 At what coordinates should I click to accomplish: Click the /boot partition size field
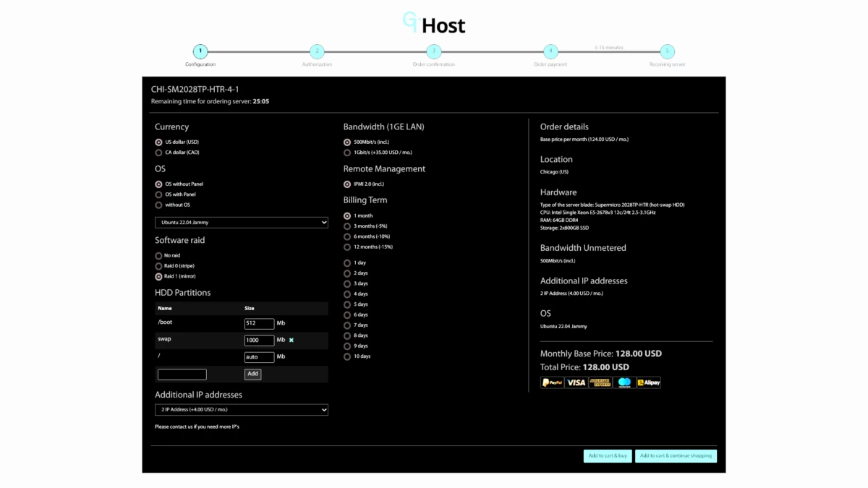click(259, 324)
